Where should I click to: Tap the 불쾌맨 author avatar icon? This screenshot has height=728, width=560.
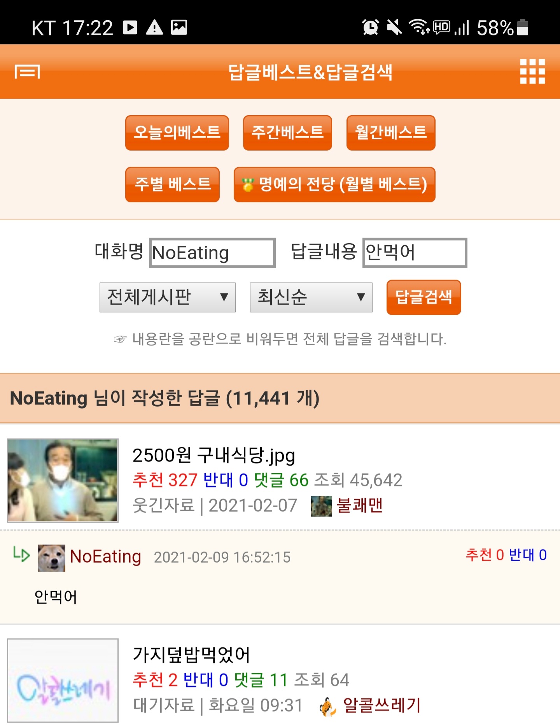(x=321, y=506)
